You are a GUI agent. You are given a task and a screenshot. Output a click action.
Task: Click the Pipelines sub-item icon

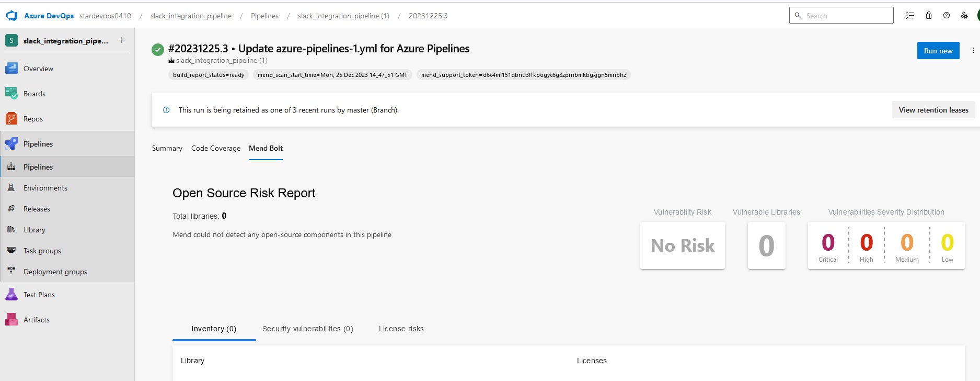coord(11,166)
